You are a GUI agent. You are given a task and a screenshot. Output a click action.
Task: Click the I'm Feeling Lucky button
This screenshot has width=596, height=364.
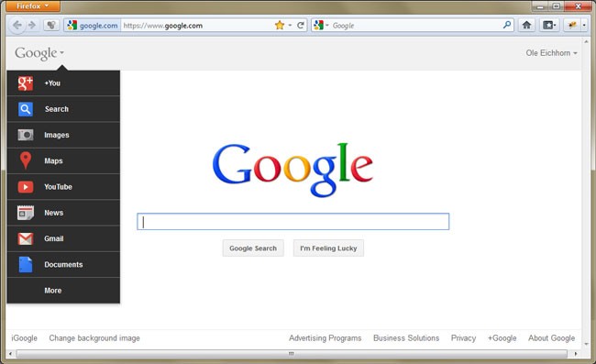[328, 248]
